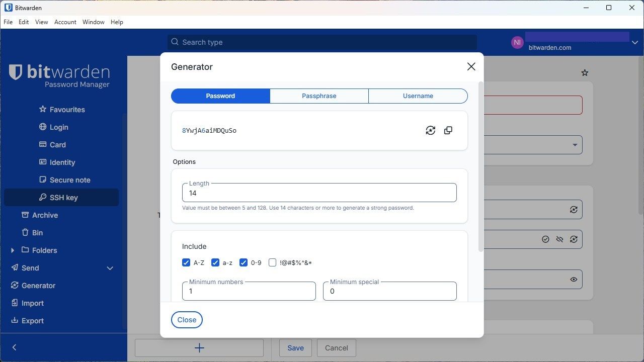Click the Close button in the Generator dialog
644x362 pixels.
point(187,320)
